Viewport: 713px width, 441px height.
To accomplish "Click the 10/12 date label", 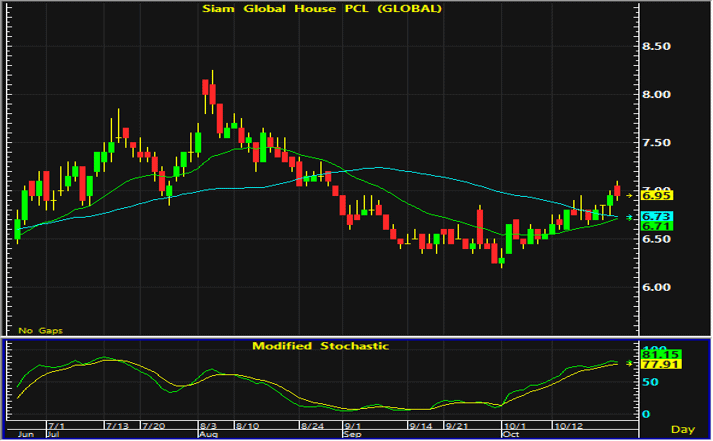I will click(568, 426).
